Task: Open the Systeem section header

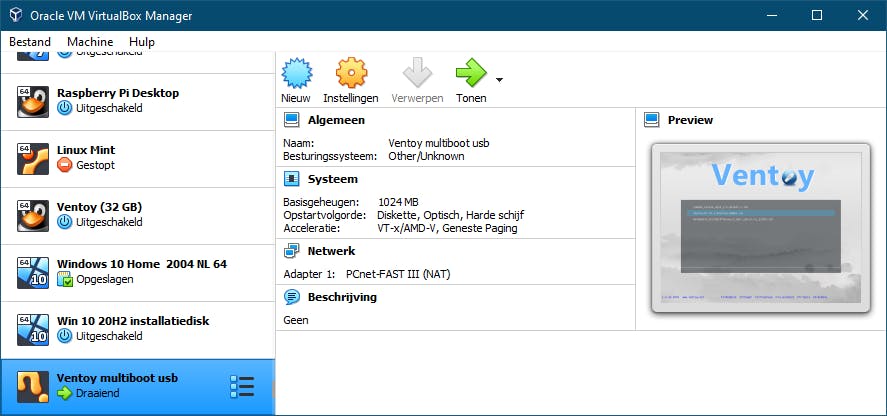Action: [x=333, y=179]
